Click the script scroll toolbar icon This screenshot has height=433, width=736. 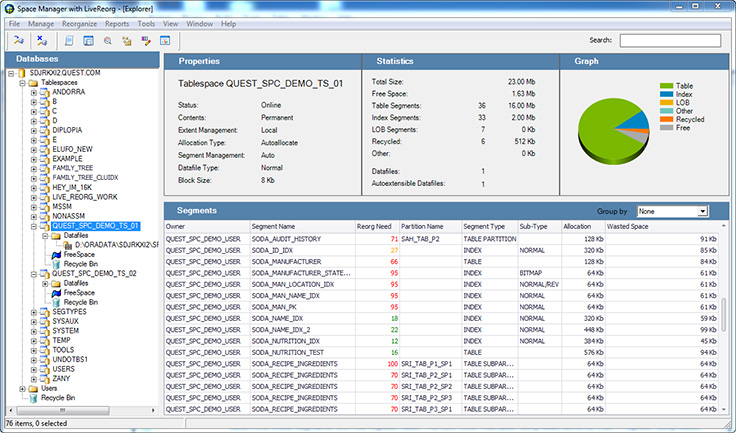pyautogui.click(x=69, y=41)
